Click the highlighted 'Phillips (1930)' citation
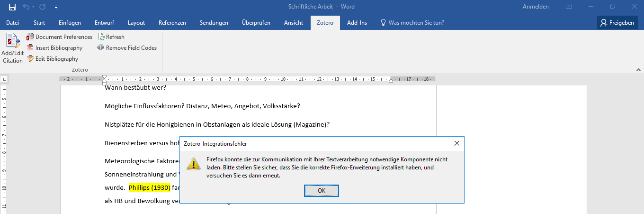Image resolution: width=644 pixels, height=214 pixels. (x=149, y=187)
